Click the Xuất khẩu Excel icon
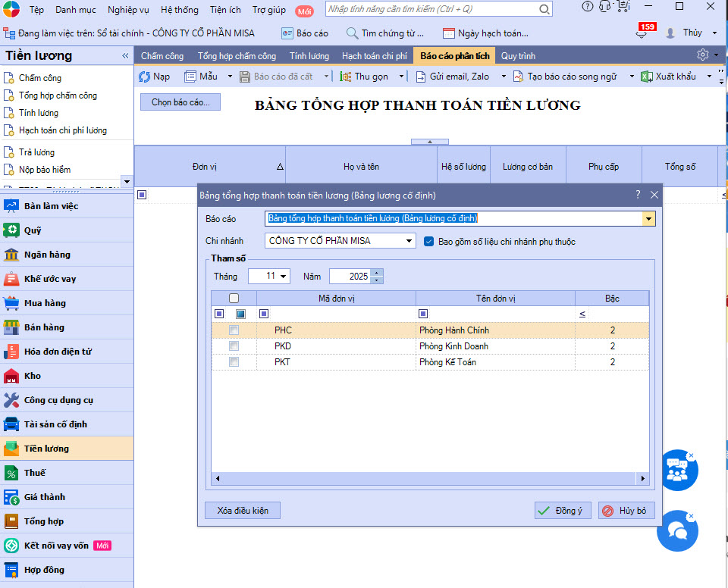Image resolution: width=728 pixels, height=588 pixels. click(646, 77)
